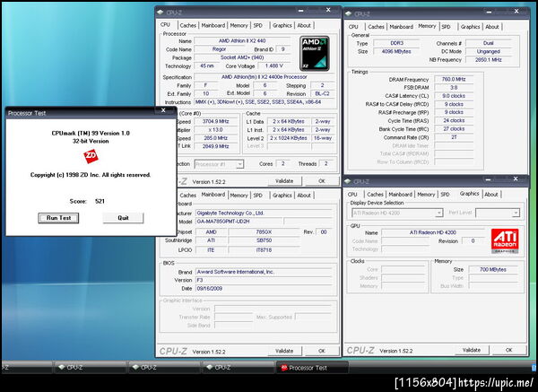This screenshot has width=538, height=392.
Task: Open the Processor selection dropdown
Action: pos(239,164)
